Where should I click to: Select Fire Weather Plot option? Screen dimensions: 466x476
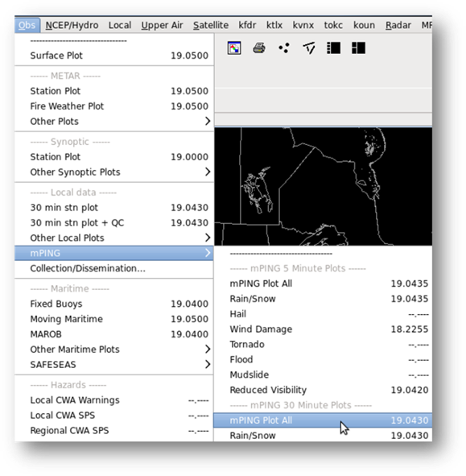[114, 106]
